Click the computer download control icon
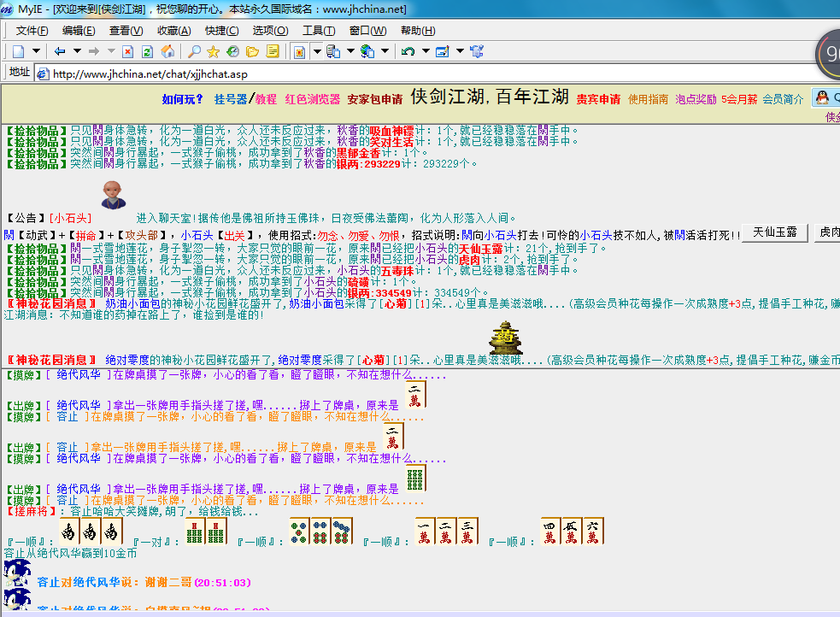This screenshot has height=617, width=840. pyautogui.click(x=333, y=51)
